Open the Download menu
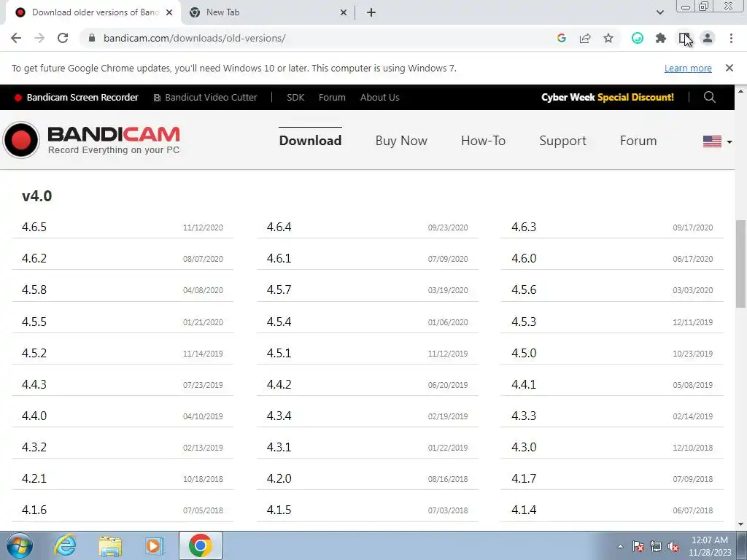The height and width of the screenshot is (560, 747). (x=310, y=141)
